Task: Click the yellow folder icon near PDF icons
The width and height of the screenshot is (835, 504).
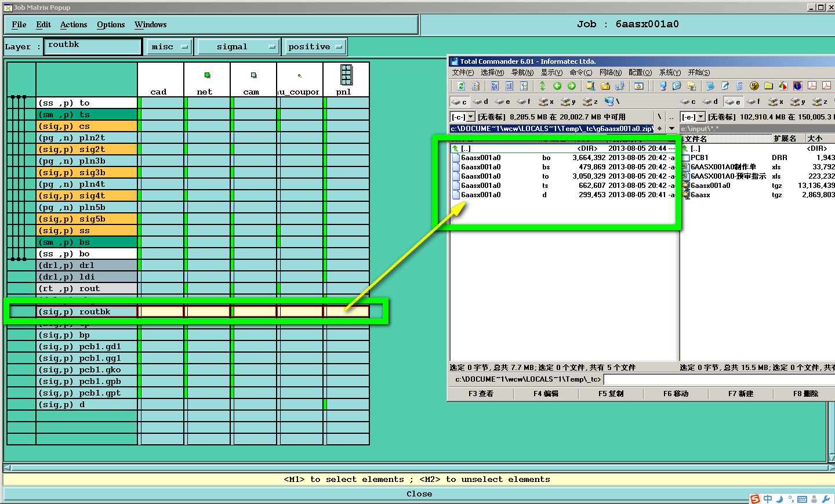Action: (769, 86)
